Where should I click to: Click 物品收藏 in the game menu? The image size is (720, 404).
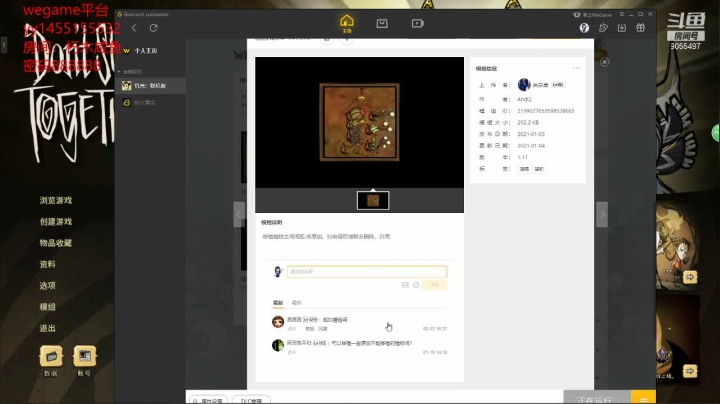pyautogui.click(x=56, y=243)
